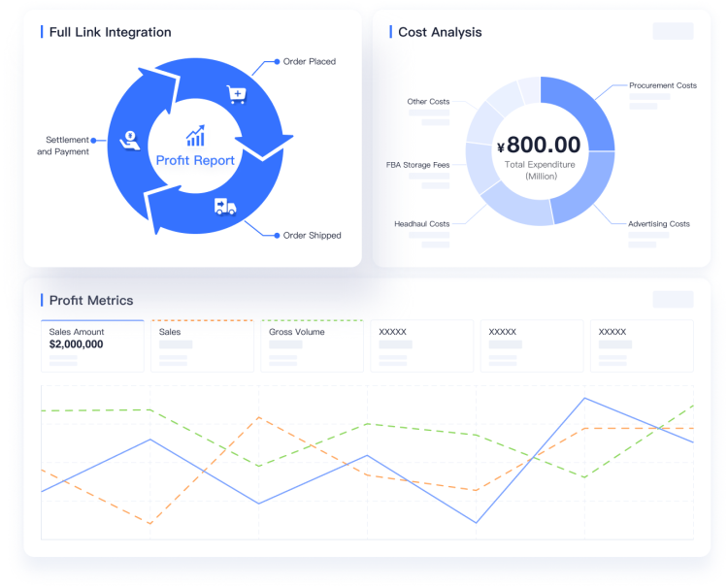728x587 pixels.
Task: Select the Sales metric tab
Action: (x=203, y=345)
